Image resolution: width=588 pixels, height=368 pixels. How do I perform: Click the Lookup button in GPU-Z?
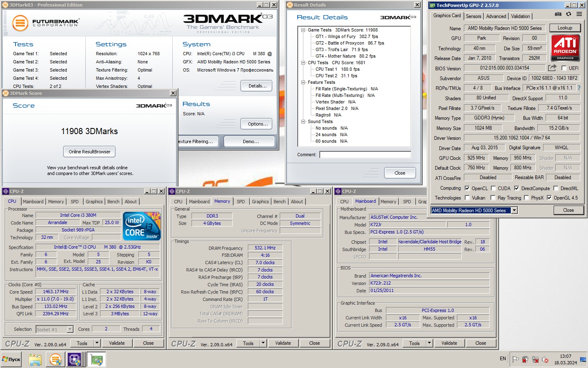565,28
